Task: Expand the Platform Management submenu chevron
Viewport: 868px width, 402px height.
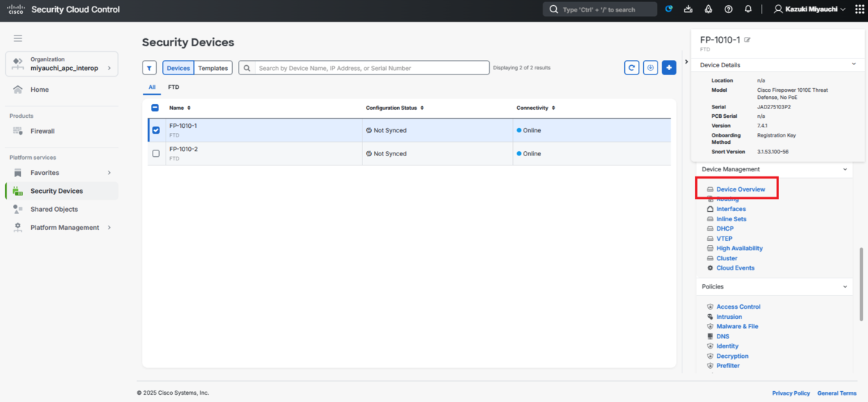Action: (109, 227)
